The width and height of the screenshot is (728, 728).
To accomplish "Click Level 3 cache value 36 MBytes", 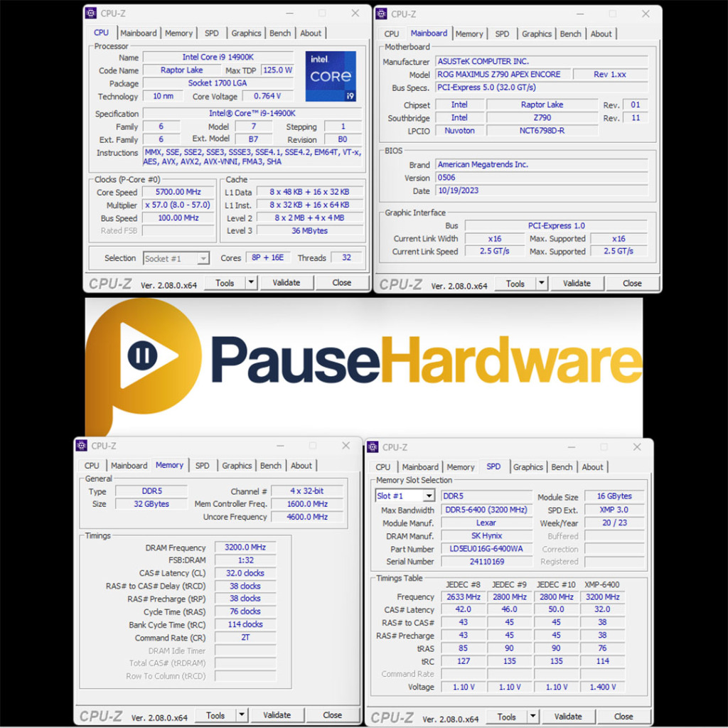I will (x=310, y=231).
